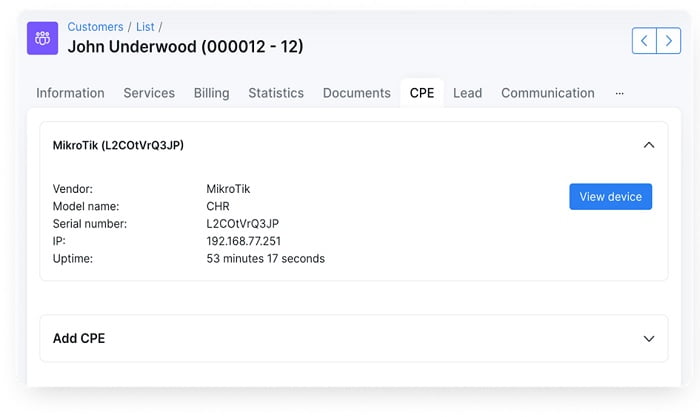
Task: Click the MikroTik (L2COtVrQ3JP) panel header
Action: (118, 145)
